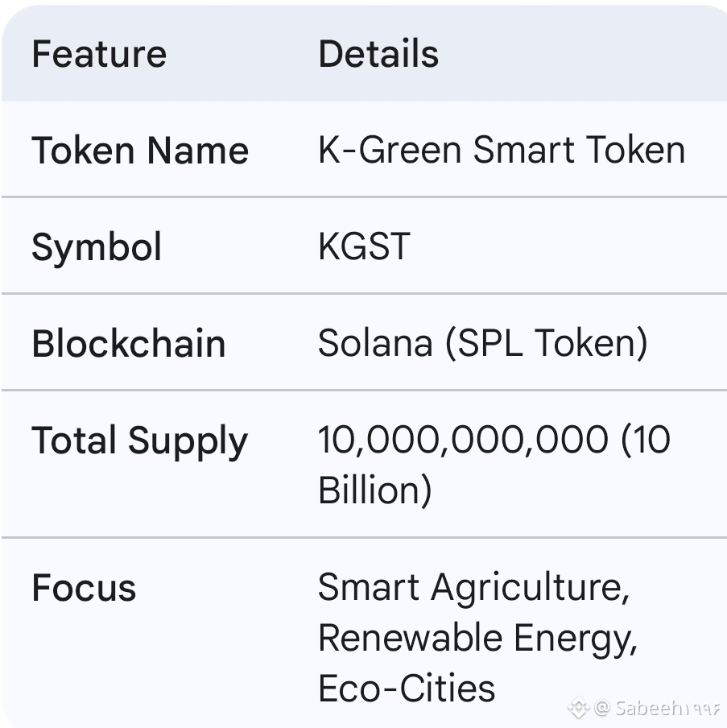Click the Focus row label

pyautogui.click(x=84, y=588)
